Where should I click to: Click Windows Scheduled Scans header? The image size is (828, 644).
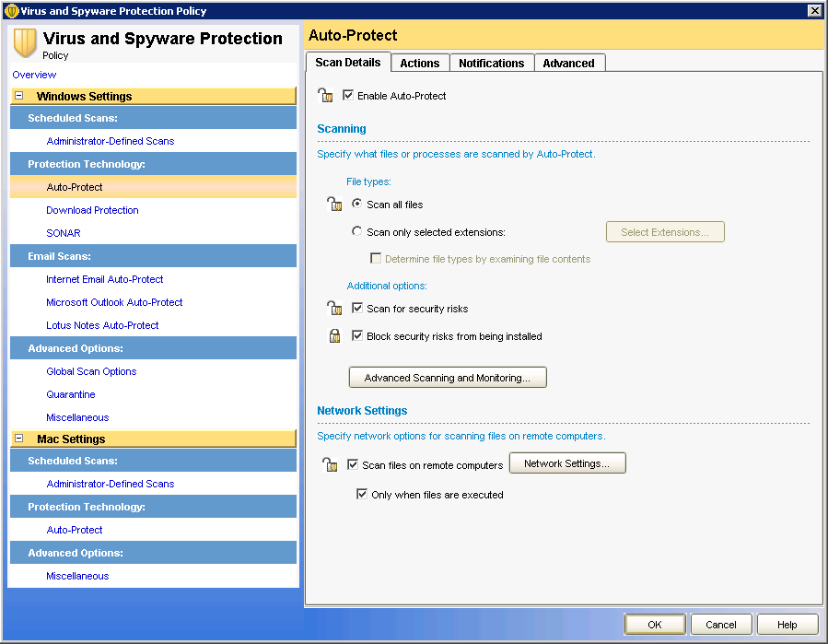coord(153,118)
